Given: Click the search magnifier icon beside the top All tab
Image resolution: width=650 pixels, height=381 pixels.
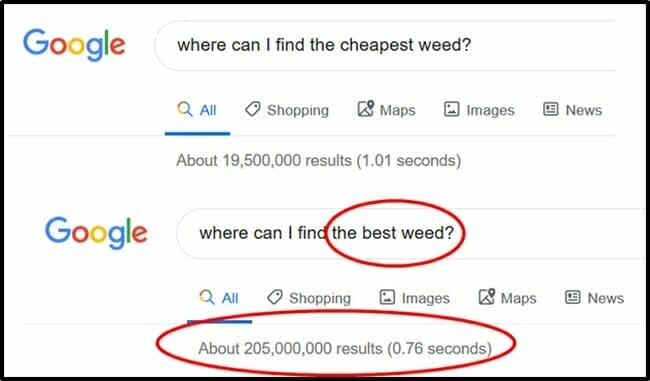Looking at the screenshot, I should pyautogui.click(x=185, y=109).
